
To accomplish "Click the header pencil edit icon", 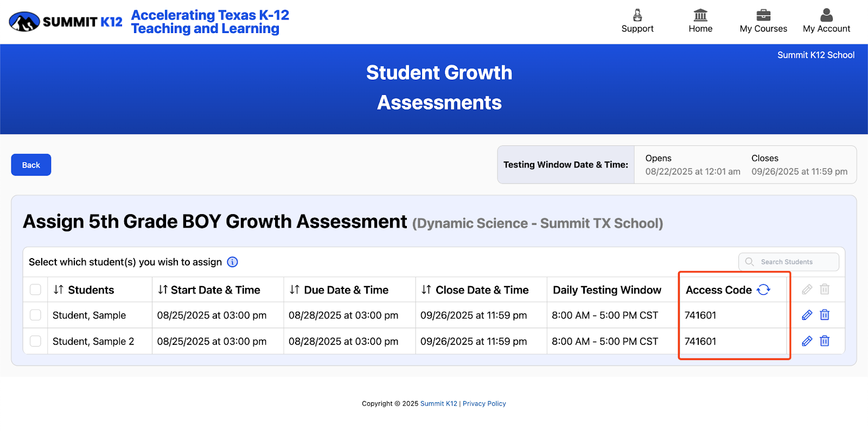I will [x=807, y=290].
